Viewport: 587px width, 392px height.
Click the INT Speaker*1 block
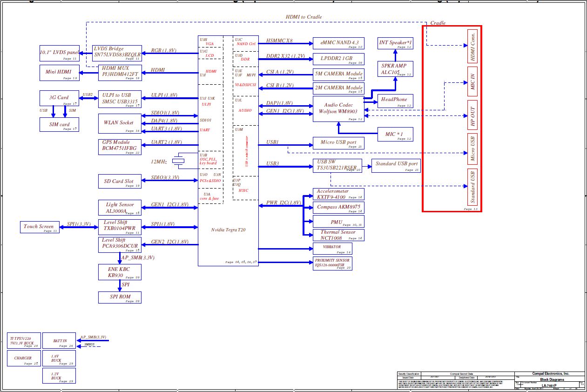click(x=395, y=43)
